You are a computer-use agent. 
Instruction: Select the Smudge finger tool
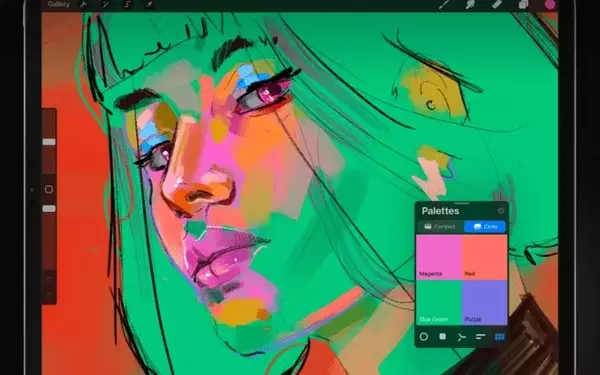[470, 4]
